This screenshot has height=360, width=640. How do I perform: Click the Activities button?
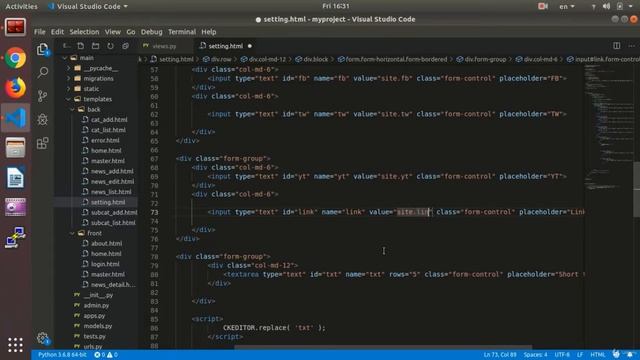pyautogui.click(x=21, y=6)
